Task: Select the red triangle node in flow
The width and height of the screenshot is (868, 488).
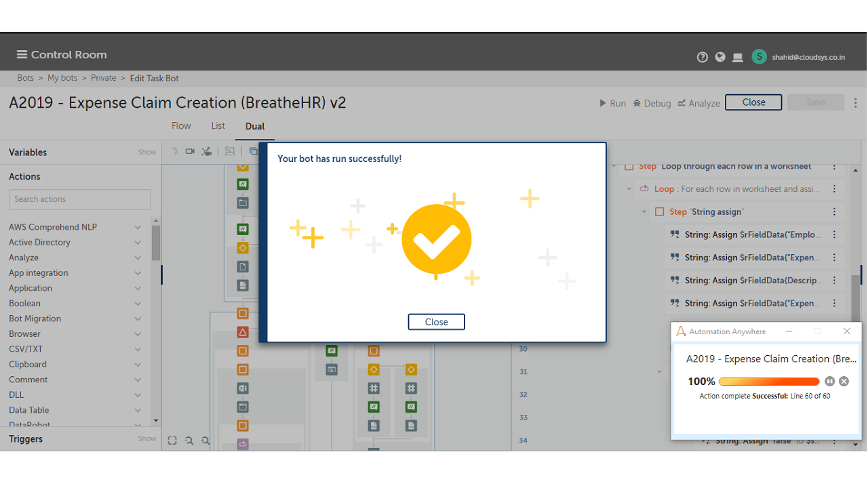Action: (x=243, y=332)
